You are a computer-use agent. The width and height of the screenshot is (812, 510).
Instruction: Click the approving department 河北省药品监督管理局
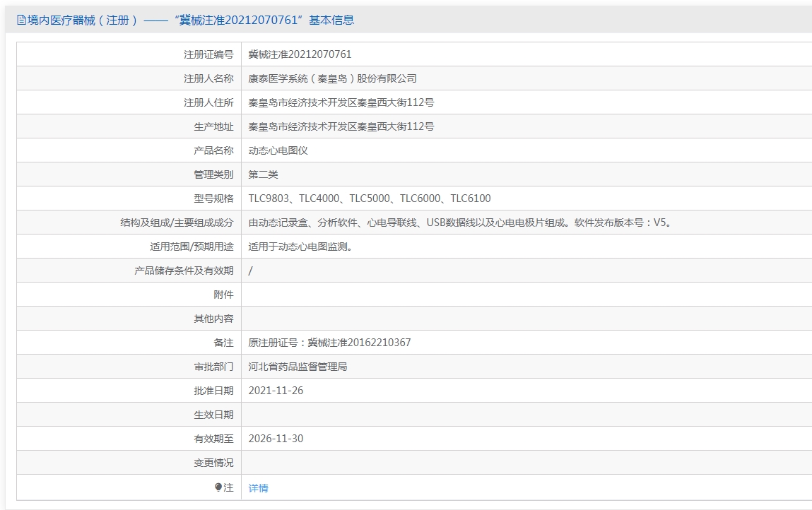[298, 367]
